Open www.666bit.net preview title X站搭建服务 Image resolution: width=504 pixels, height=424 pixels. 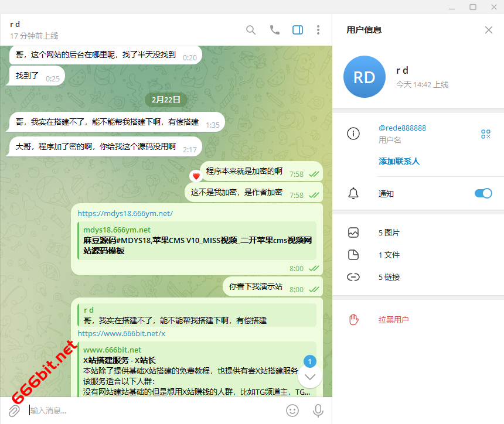(119, 360)
